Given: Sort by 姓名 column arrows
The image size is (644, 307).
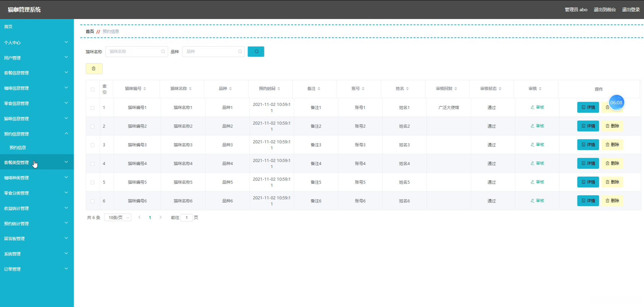Looking at the screenshot, I should 407,89.
